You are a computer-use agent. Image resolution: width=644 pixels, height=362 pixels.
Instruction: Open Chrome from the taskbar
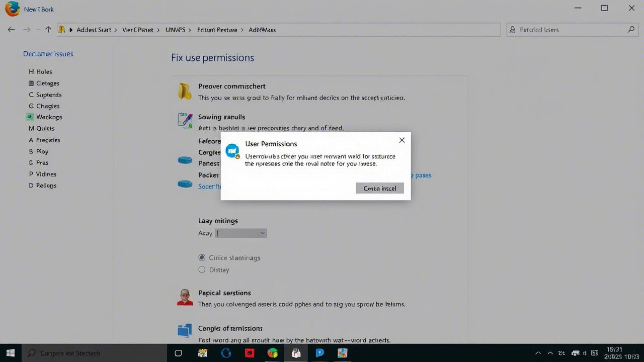click(x=273, y=353)
